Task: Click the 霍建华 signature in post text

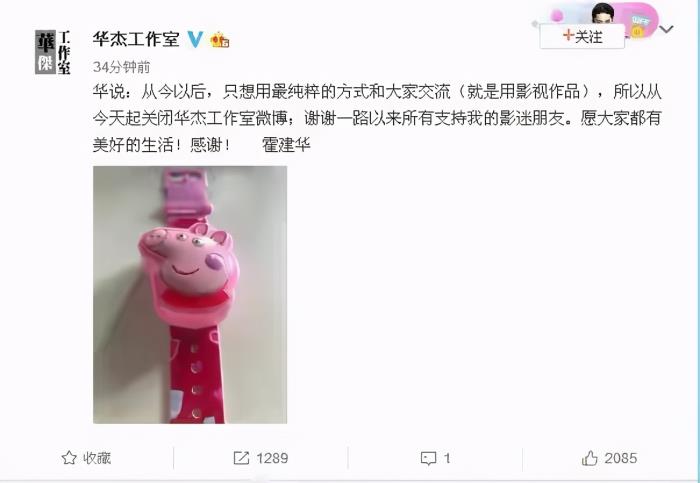Action: point(286,145)
